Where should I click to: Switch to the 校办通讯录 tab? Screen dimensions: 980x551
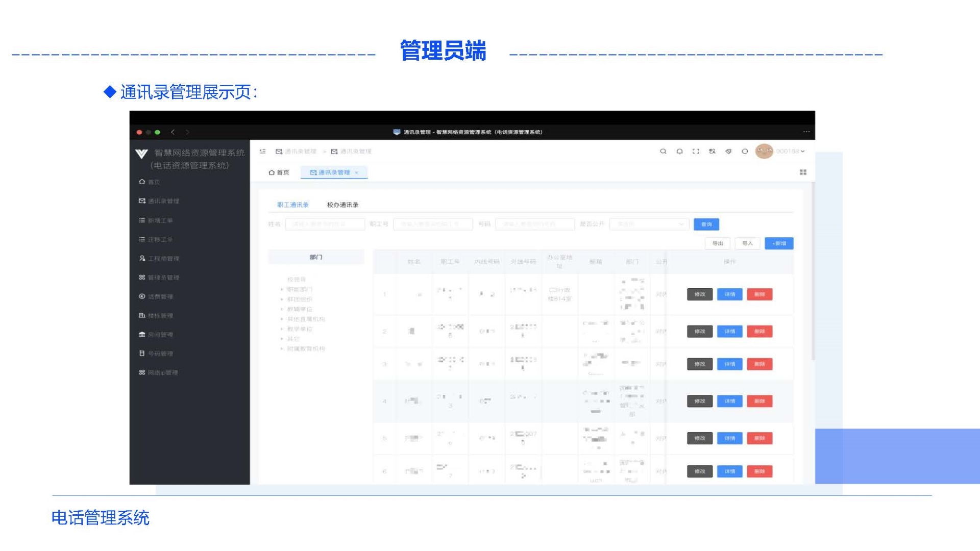(x=342, y=205)
